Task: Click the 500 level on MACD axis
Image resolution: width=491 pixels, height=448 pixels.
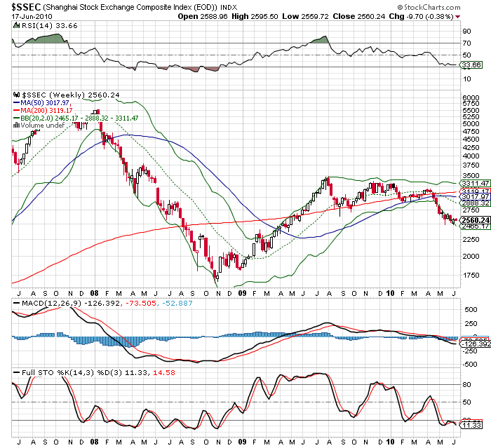Action: [x=471, y=309]
